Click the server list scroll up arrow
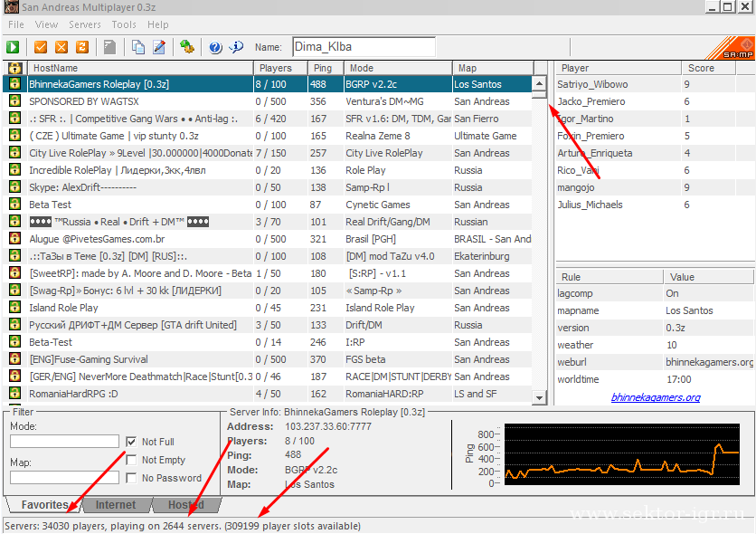This screenshot has height=534, width=756. (540, 83)
